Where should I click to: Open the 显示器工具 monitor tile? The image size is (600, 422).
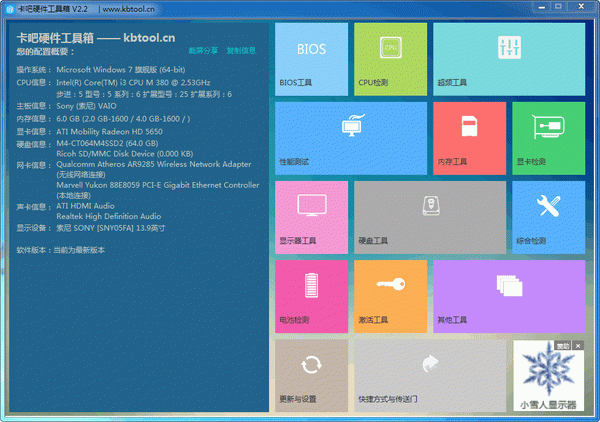pyautogui.click(x=311, y=217)
